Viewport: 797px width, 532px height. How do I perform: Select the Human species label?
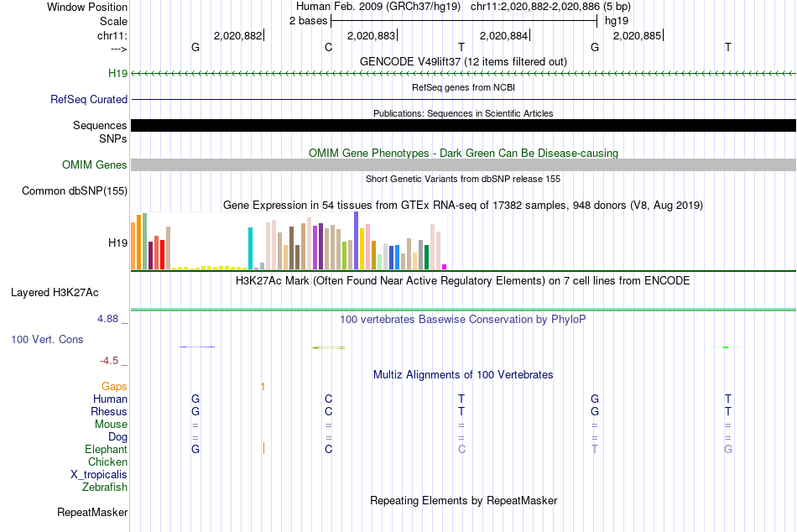point(110,399)
